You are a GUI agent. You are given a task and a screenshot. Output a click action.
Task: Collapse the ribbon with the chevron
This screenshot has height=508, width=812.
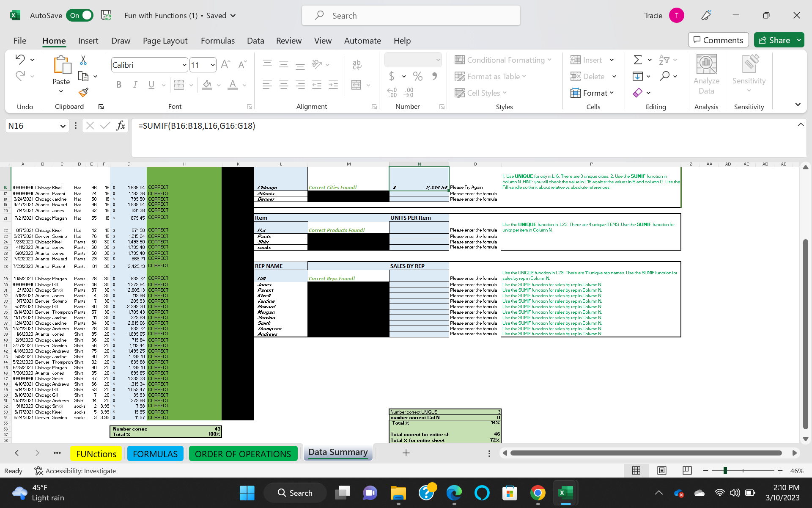pyautogui.click(x=798, y=105)
